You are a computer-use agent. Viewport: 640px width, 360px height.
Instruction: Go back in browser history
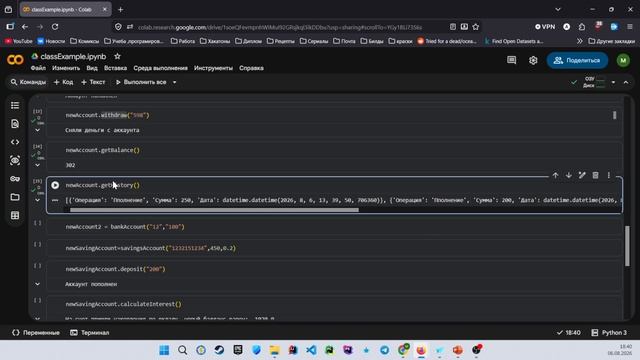(25, 27)
